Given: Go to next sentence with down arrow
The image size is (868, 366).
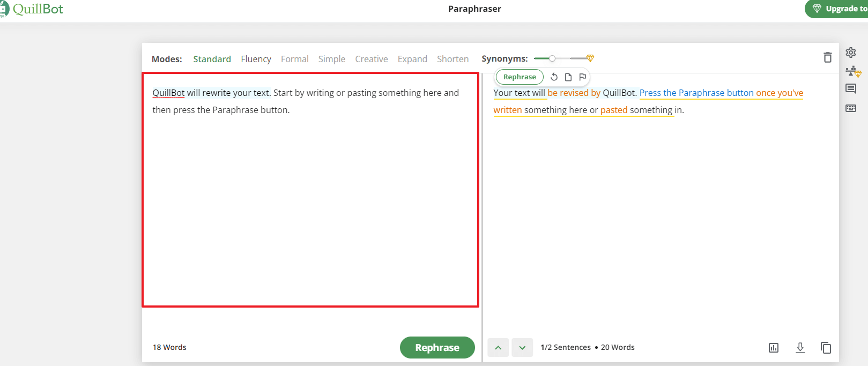Looking at the screenshot, I should 522,348.
